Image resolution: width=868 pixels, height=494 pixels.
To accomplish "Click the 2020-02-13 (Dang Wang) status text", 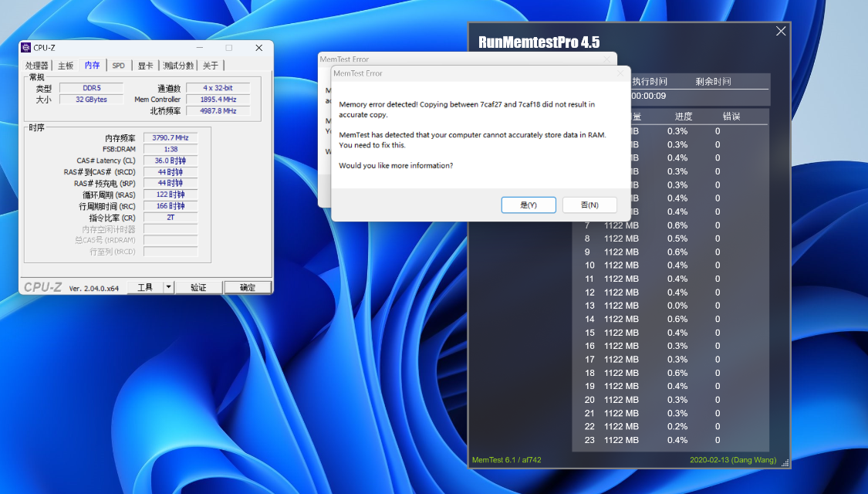I will [733, 460].
